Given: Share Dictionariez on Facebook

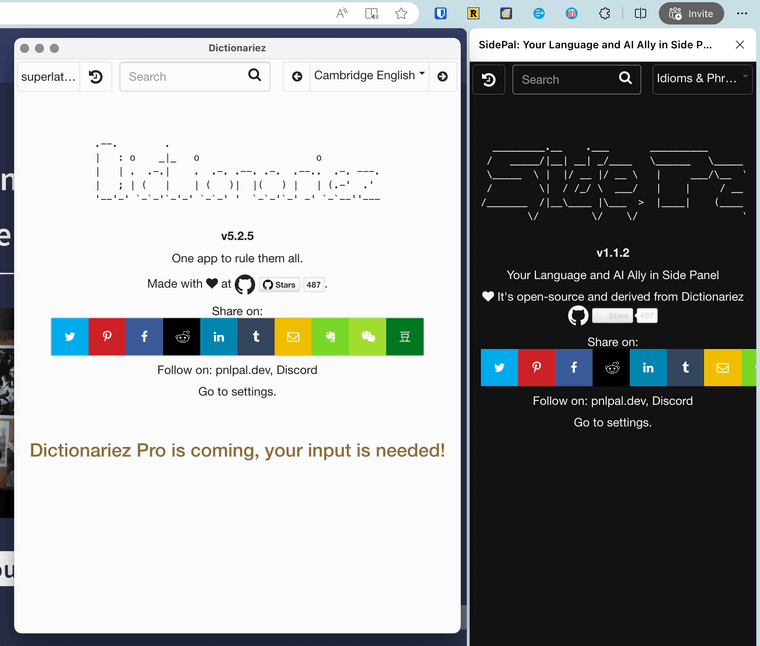Looking at the screenshot, I should pyautogui.click(x=144, y=337).
